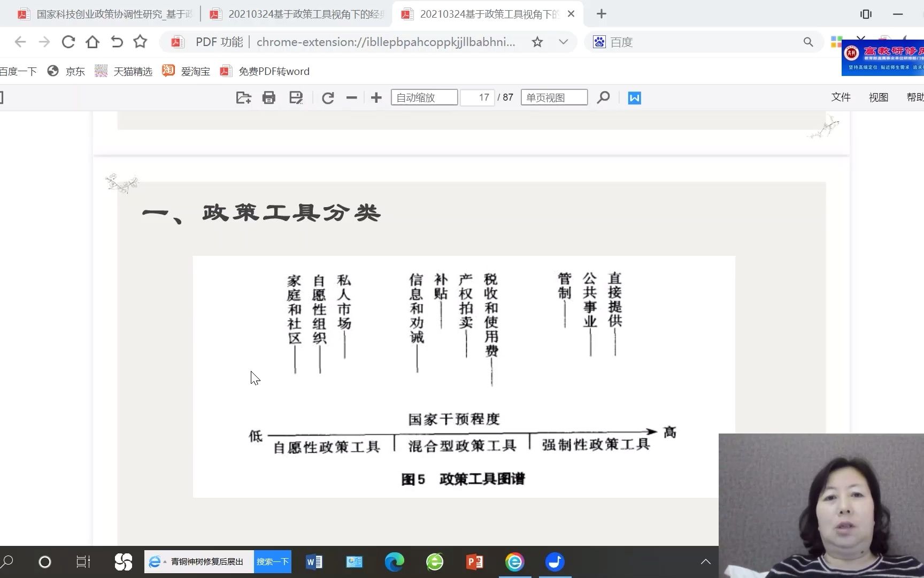Open the 京东 bookmark

coord(66,71)
